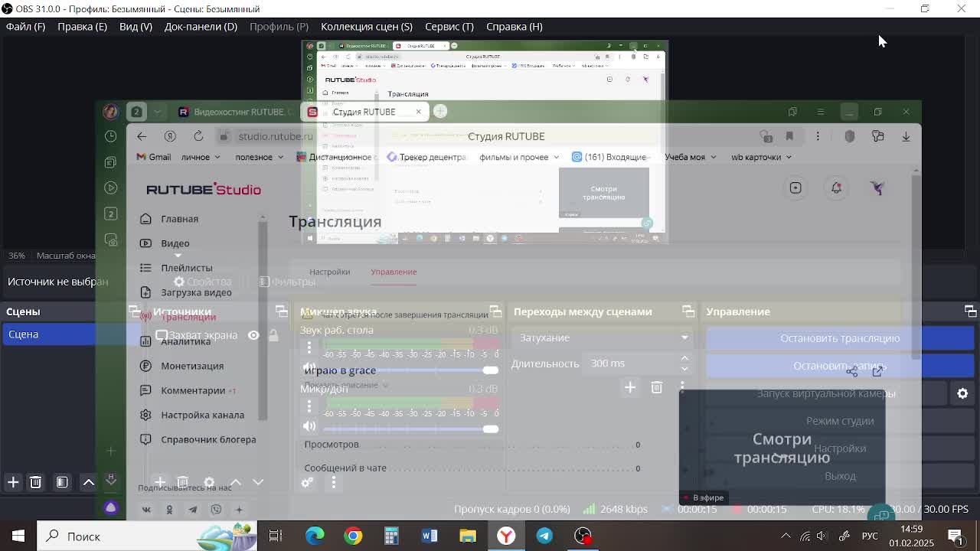Open a new browser tab with the plus
The image size is (980, 551).
(x=440, y=112)
